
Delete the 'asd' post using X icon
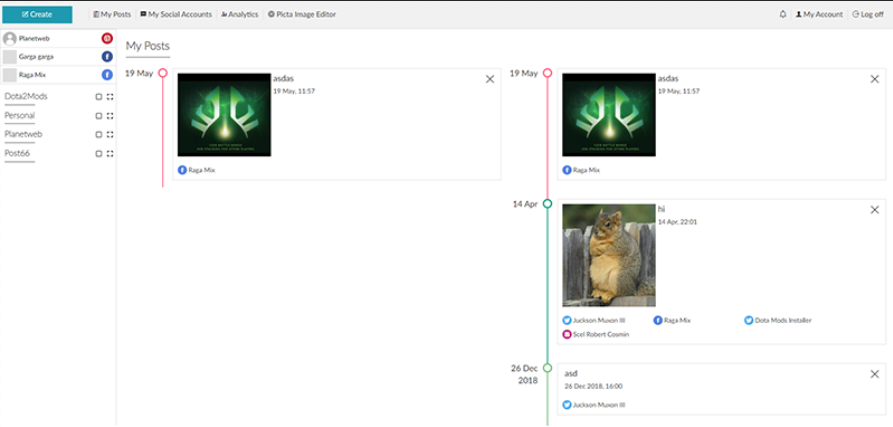875,374
